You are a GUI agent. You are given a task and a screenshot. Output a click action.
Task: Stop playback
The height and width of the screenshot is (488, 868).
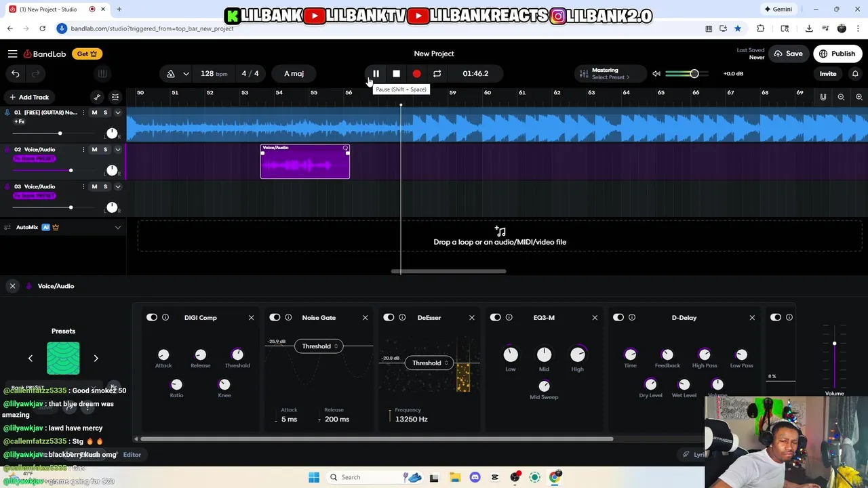pos(396,73)
